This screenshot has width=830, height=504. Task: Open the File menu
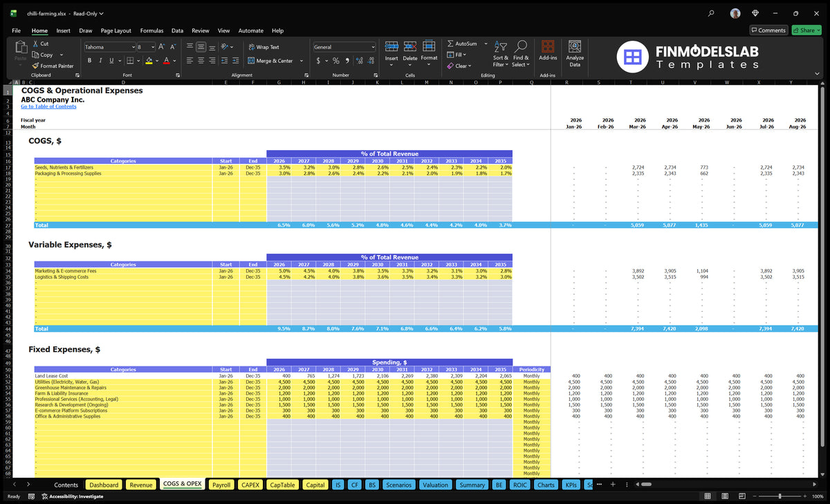(16, 30)
